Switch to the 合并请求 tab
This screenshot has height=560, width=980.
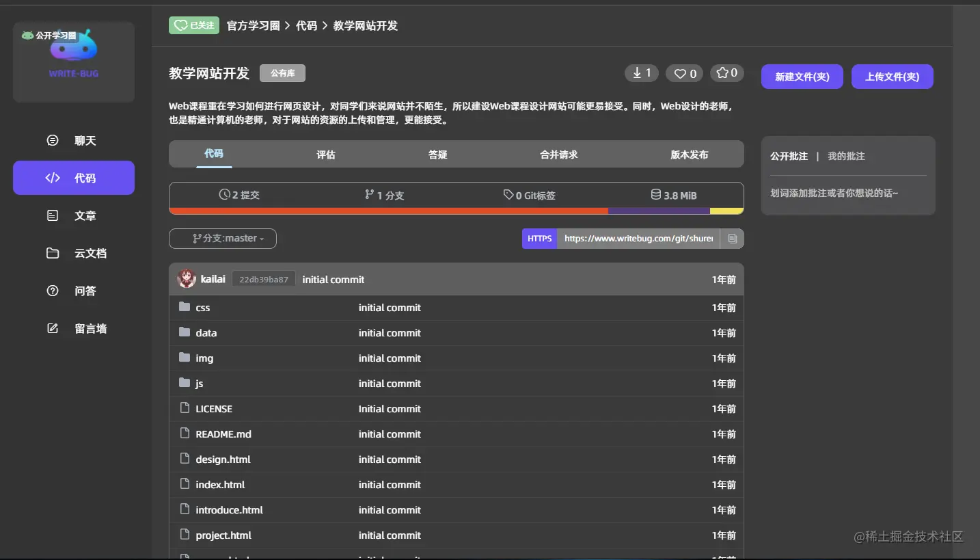[x=559, y=155]
